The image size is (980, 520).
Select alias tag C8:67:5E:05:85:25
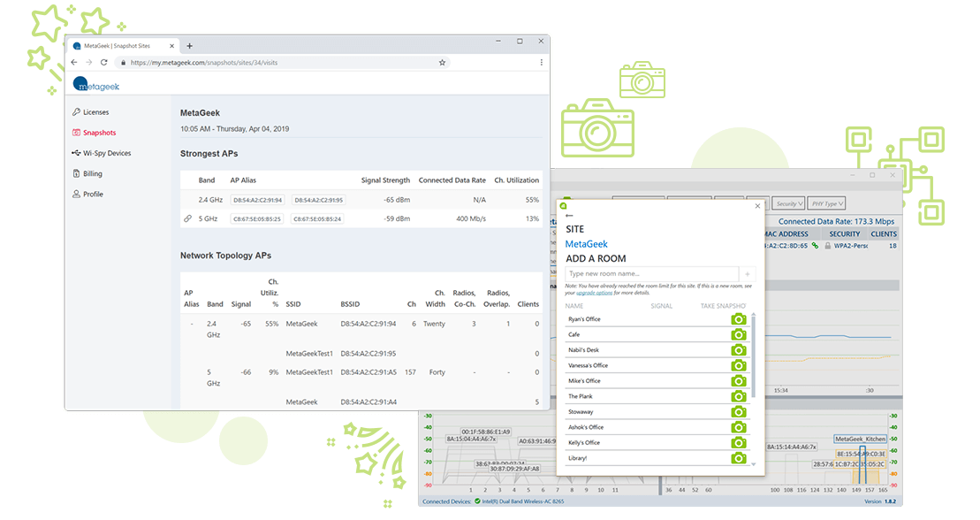tap(257, 219)
